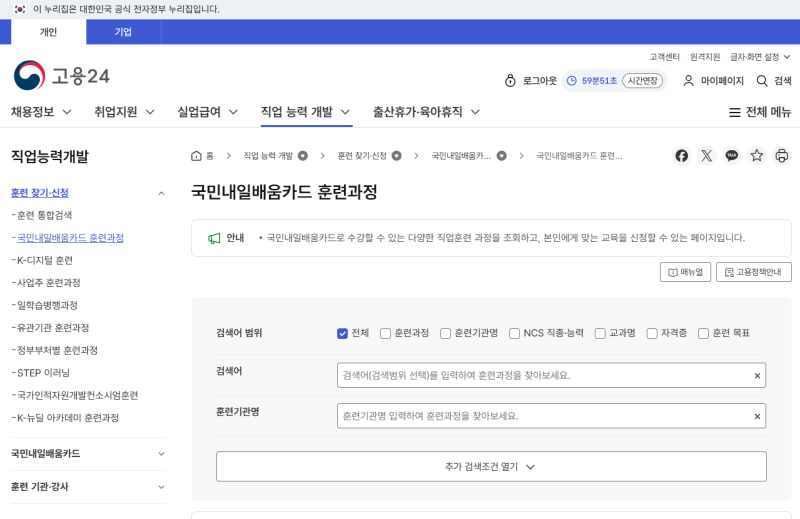Open the 채용정보 menu
800x519 pixels.
coord(41,112)
